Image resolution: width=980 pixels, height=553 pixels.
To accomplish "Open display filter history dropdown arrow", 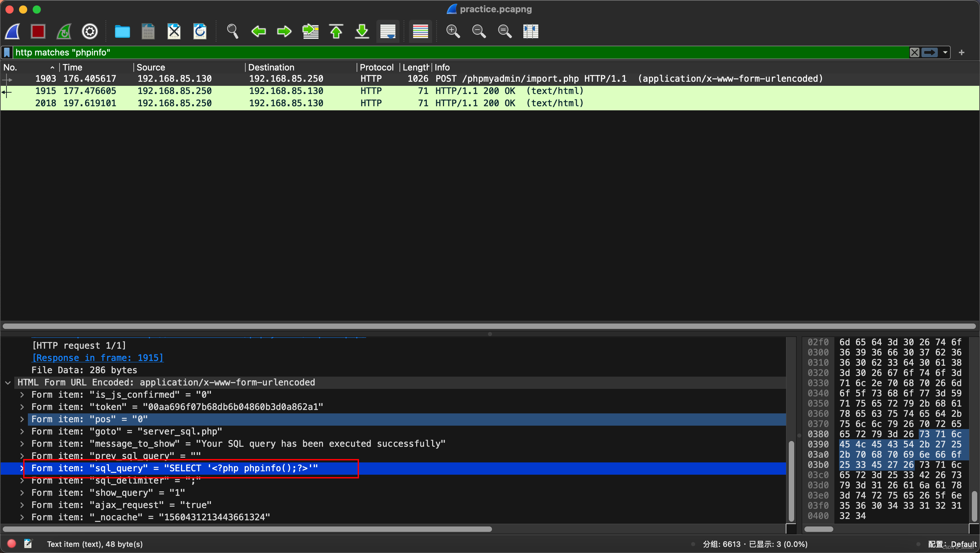I will (945, 52).
